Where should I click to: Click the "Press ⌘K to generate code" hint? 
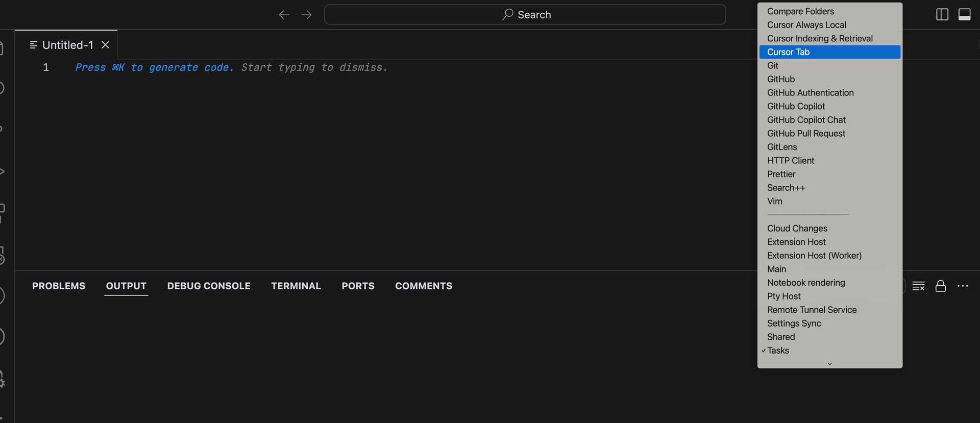[x=154, y=67]
